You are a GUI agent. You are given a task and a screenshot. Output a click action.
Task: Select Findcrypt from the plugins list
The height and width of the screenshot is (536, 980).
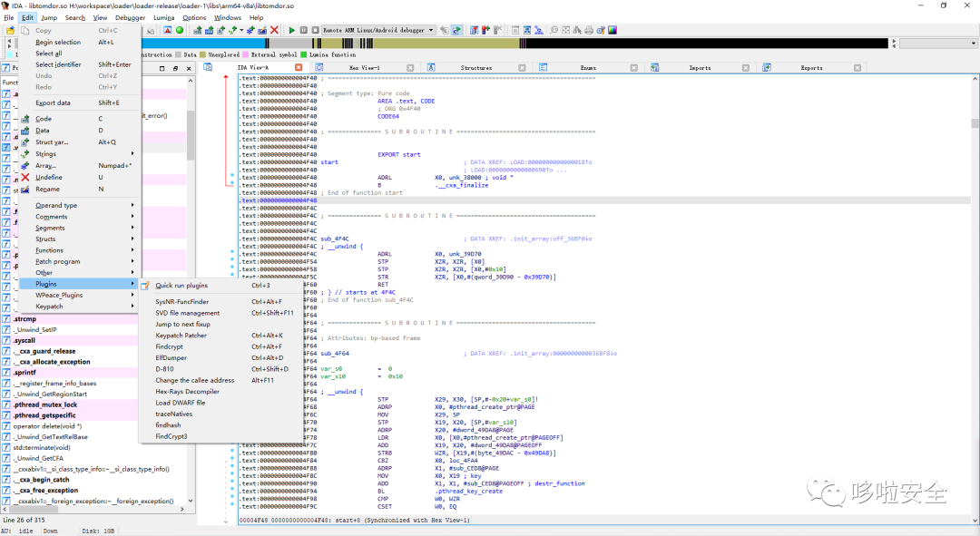click(170, 346)
